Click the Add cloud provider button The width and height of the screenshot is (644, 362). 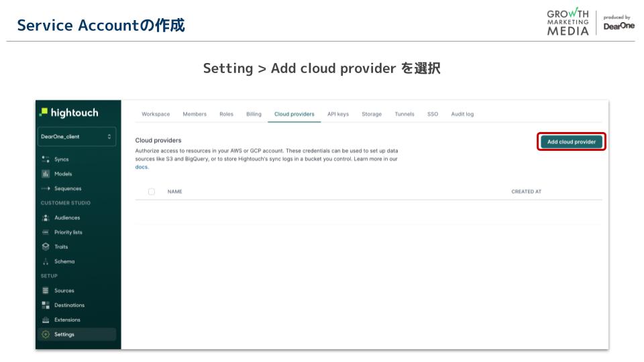pyautogui.click(x=572, y=141)
